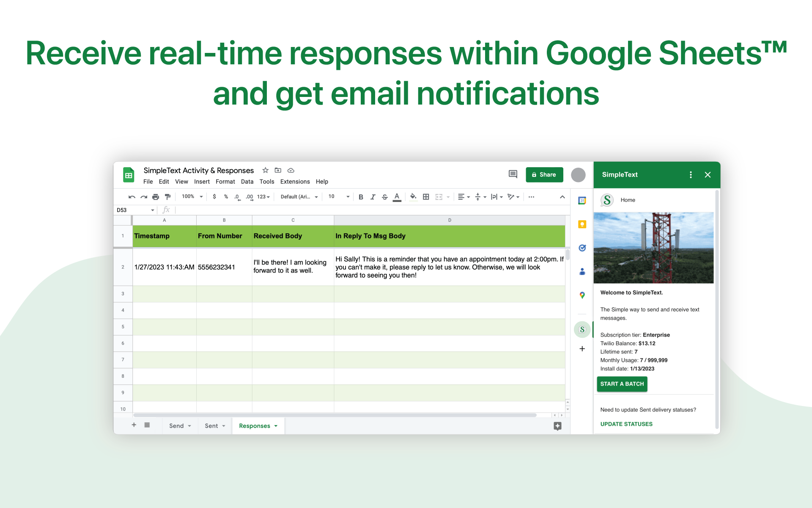Show more toolbar options ellipsis
The width and height of the screenshot is (812, 508).
pyautogui.click(x=531, y=197)
